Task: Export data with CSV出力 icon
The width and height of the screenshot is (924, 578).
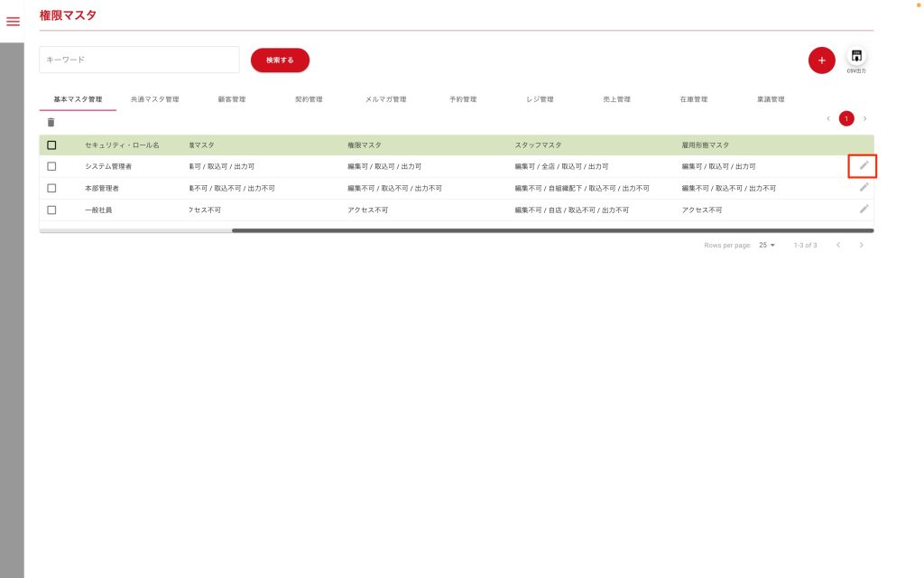Action: pos(856,58)
